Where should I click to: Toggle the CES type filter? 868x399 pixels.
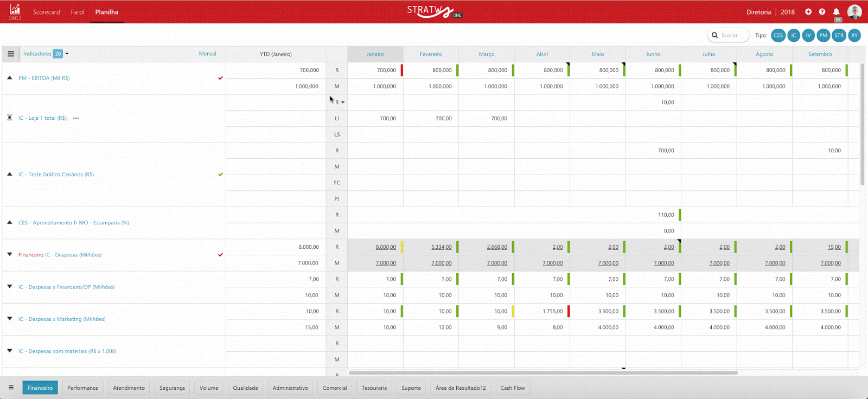click(778, 35)
